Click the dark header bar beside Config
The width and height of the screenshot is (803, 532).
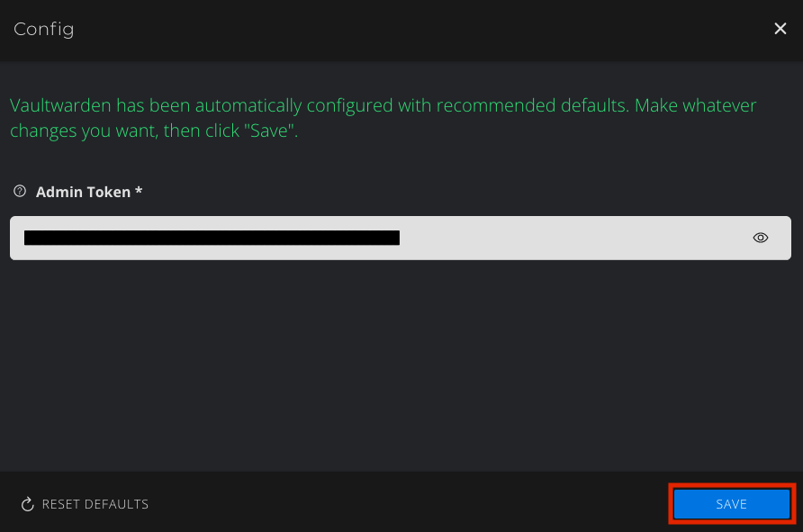pyautogui.click(x=405, y=30)
